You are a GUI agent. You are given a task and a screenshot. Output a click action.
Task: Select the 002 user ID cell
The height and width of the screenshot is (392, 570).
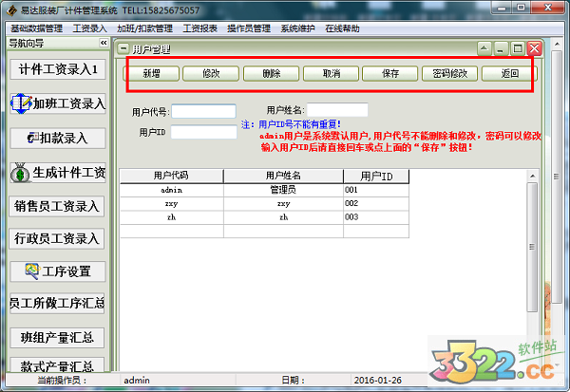(376, 204)
